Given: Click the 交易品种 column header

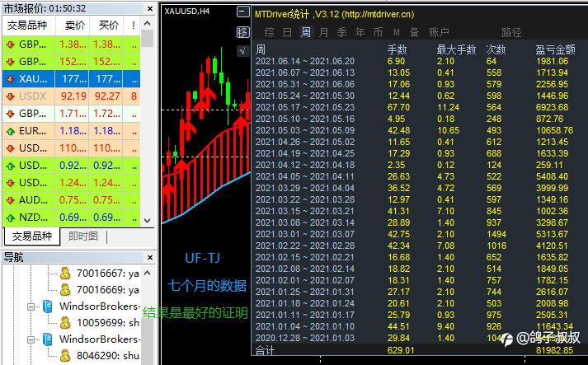Looking at the screenshot, I should (29, 25).
